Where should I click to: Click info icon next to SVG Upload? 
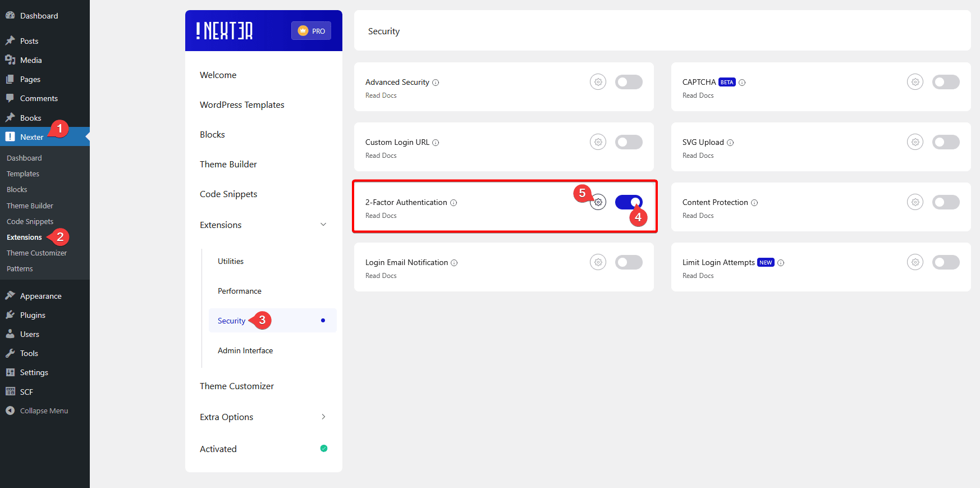coord(730,143)
